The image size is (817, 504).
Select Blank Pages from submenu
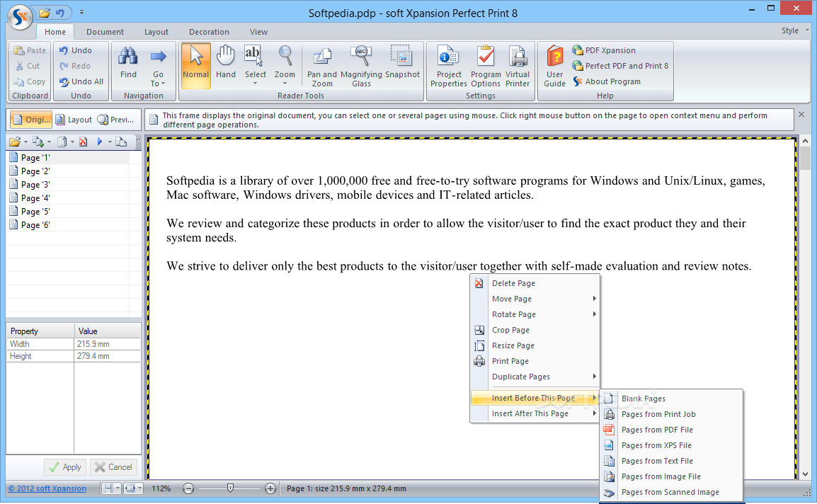pyautogui.click(x=671, y=399)
